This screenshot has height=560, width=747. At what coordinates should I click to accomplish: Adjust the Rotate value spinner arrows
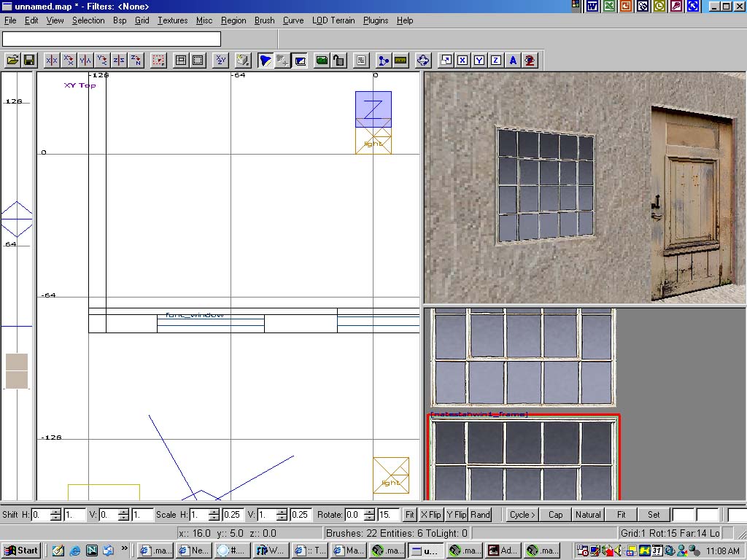coord(368,515)
